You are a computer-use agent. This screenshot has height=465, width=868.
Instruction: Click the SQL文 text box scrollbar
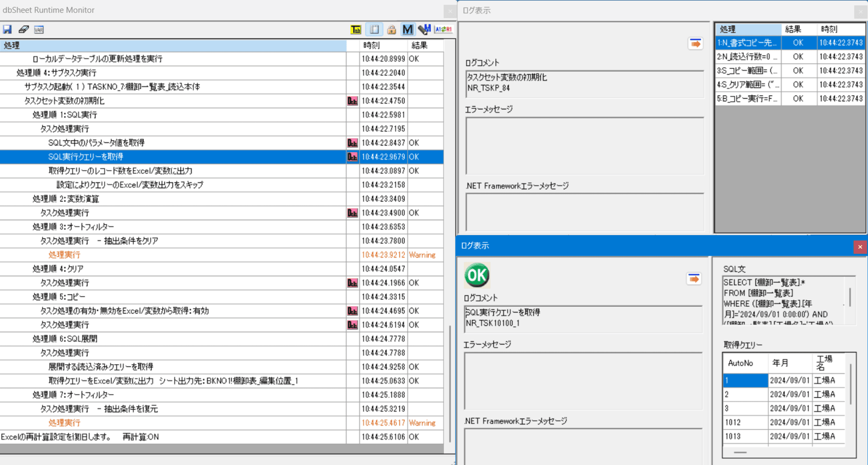click(x=850, y=297)
